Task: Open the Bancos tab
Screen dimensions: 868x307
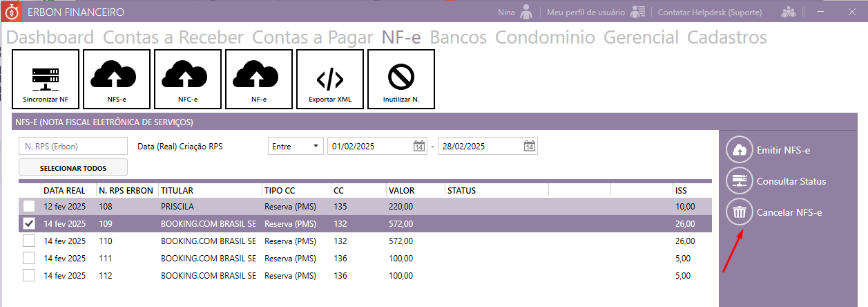Action: tap(458, 37)
